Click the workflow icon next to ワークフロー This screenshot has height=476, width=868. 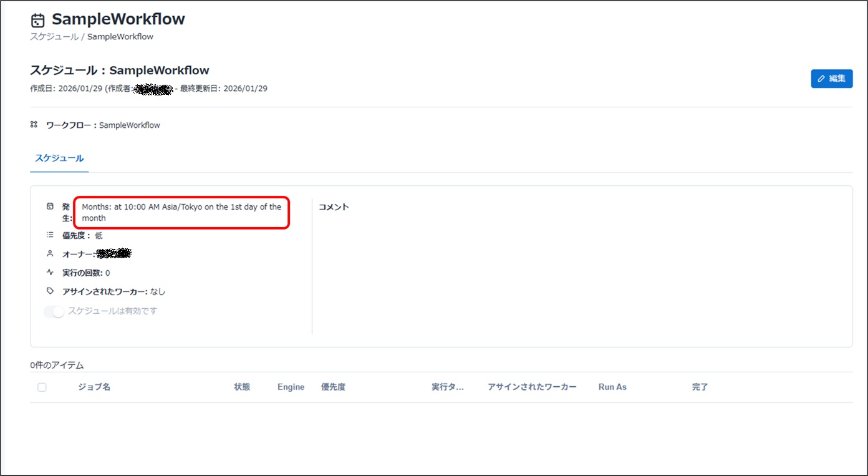pyautogui.click(x=34, y=125)
